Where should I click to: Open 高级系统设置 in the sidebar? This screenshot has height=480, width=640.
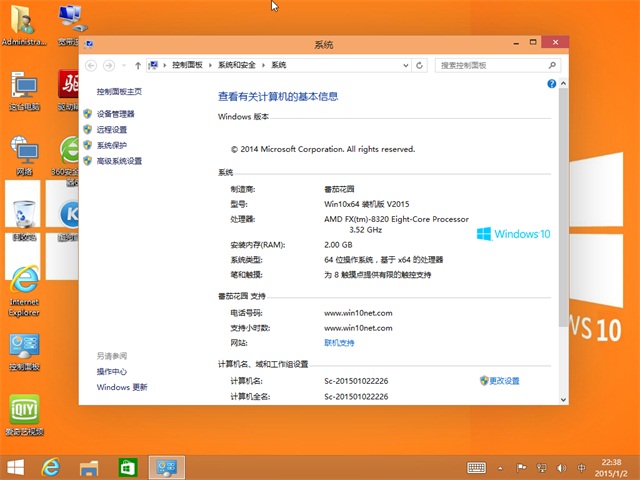[x=119, y=160]
